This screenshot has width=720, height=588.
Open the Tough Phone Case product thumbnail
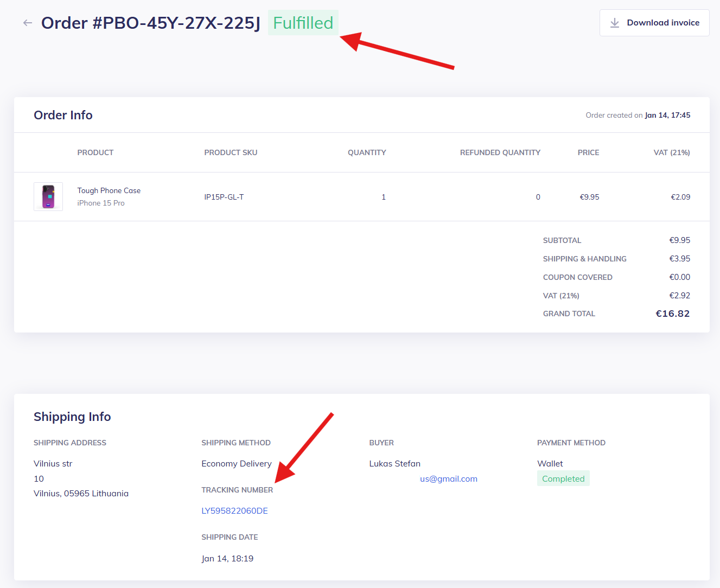pos(48,196)
